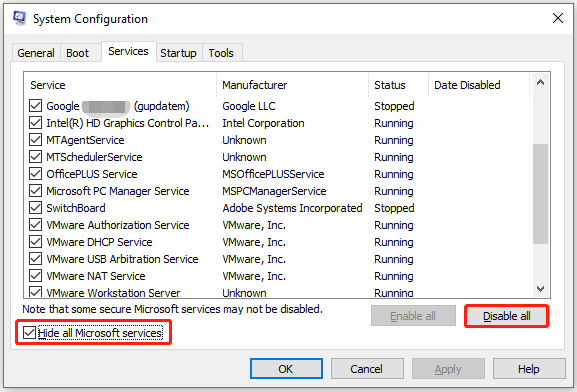Click the scroll up arrow in services list

pos(540,82)
